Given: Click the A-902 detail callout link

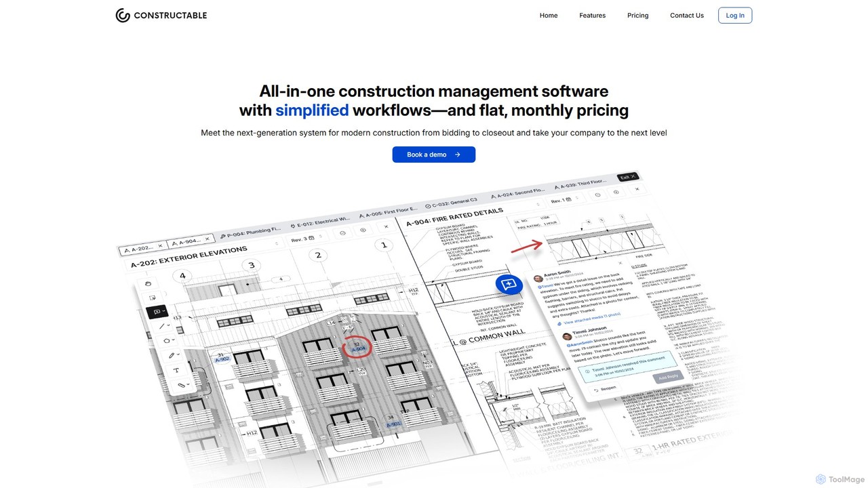Looking at the screenshot, I should [x=222, y=359].
